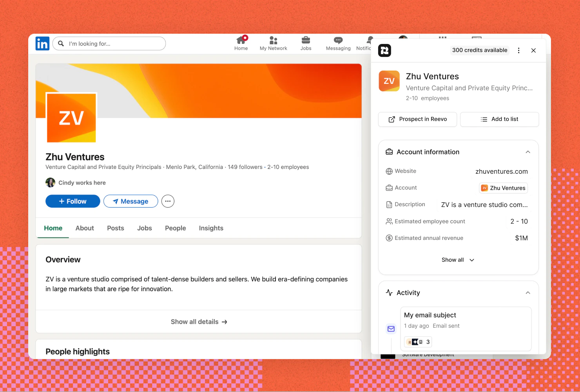
Task: Click the email icon beside the Activity entry
Action: (x=391, y=329)
